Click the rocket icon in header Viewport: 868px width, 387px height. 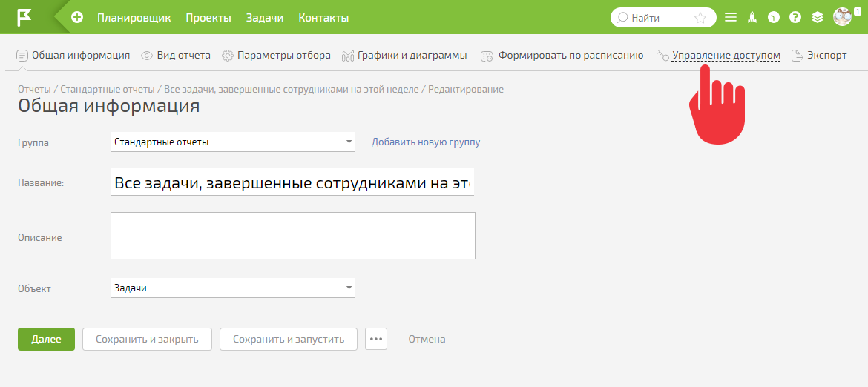click(752, 18)
